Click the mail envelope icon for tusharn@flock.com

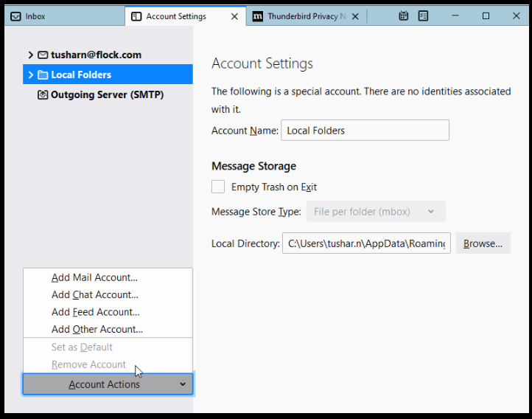[x=43, y=55]
